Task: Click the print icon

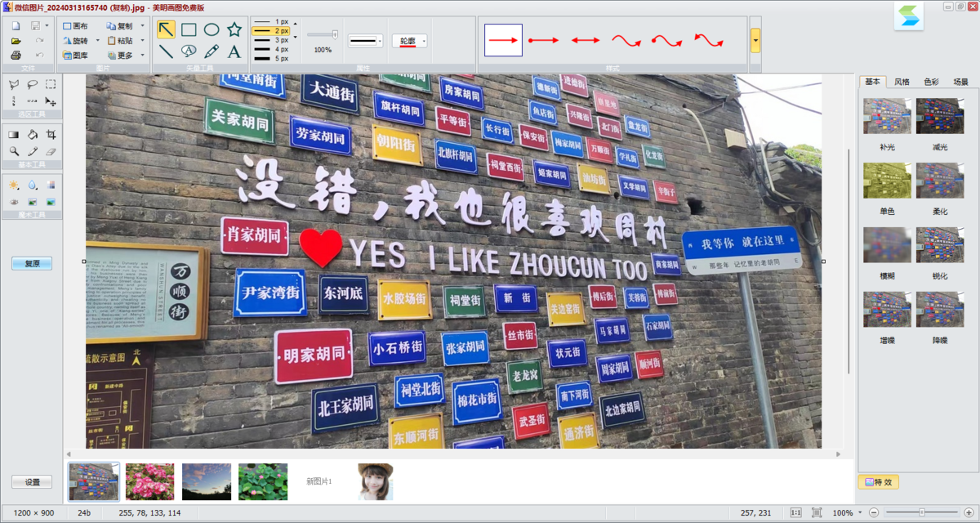Action: [x=16, y=56]
